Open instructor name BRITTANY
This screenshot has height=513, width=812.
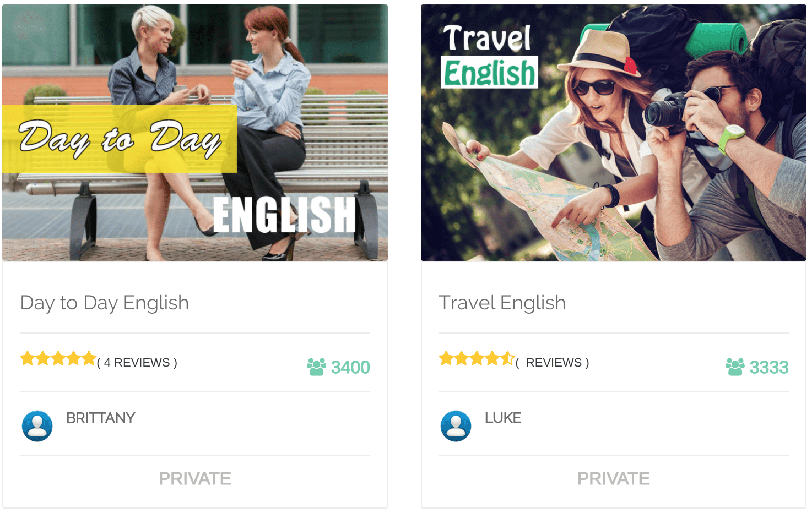tap(101, 418)
